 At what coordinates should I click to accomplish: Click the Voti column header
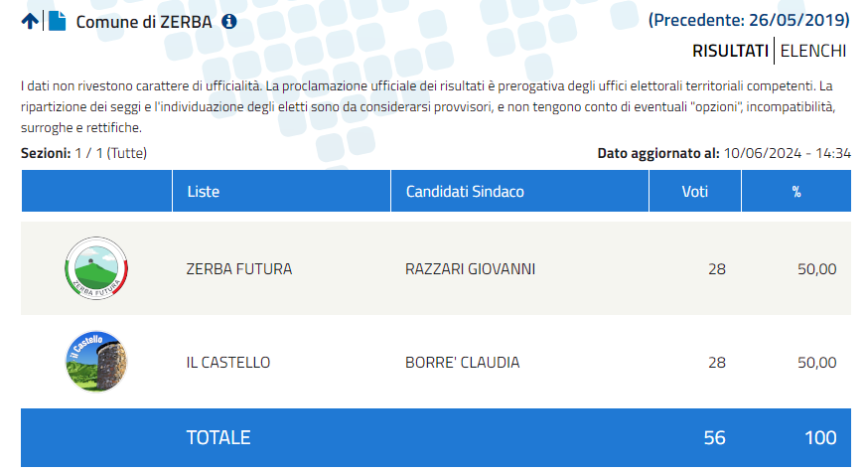point(695,191)
